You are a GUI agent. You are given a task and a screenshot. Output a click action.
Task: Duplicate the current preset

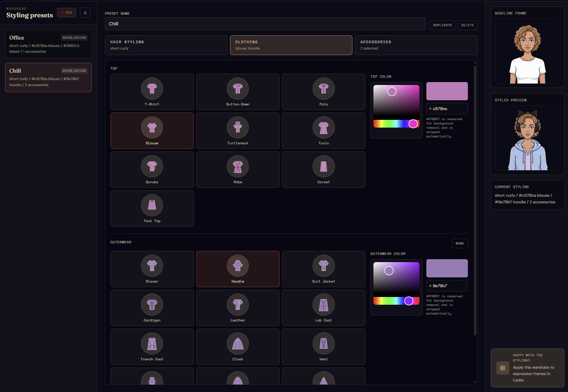[x=442, y=25]
